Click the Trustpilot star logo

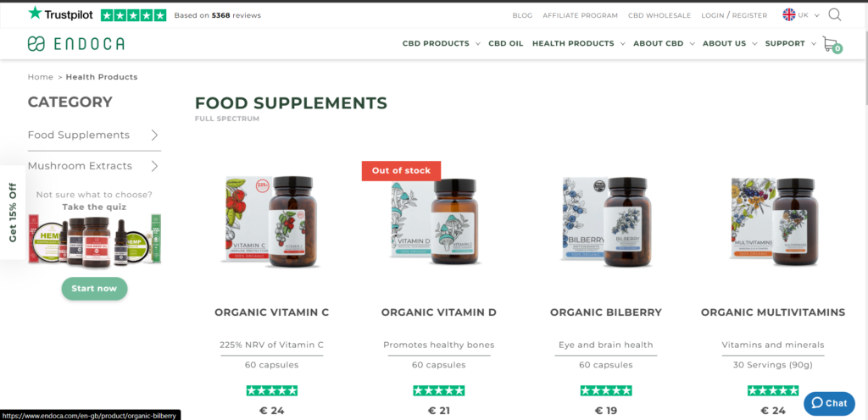point(60,14)
